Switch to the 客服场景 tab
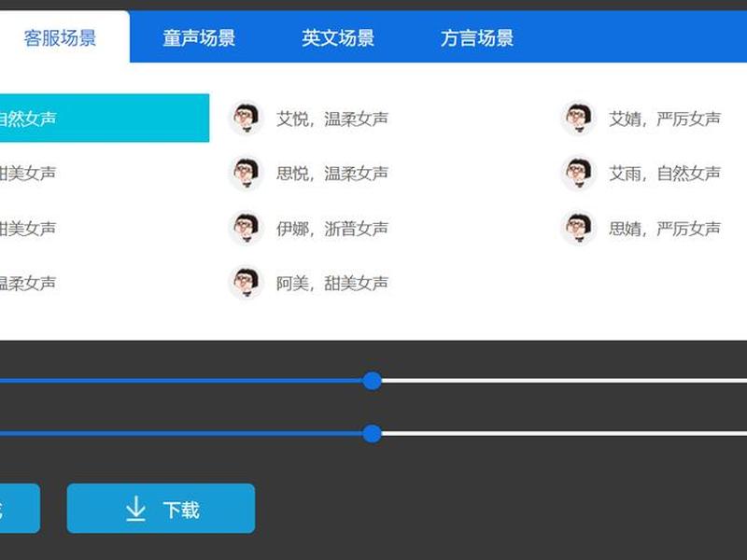This screenshot has height=560, width=747. (x=60, y=37)
